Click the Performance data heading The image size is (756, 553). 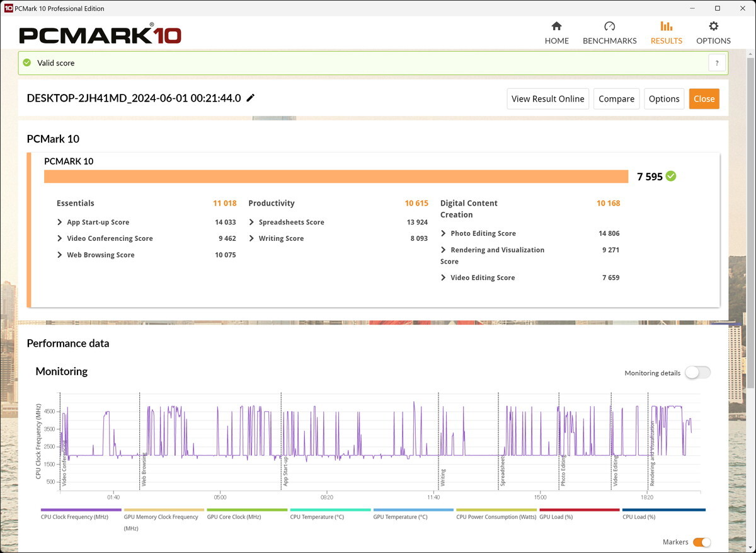click(x=68, y=344)
